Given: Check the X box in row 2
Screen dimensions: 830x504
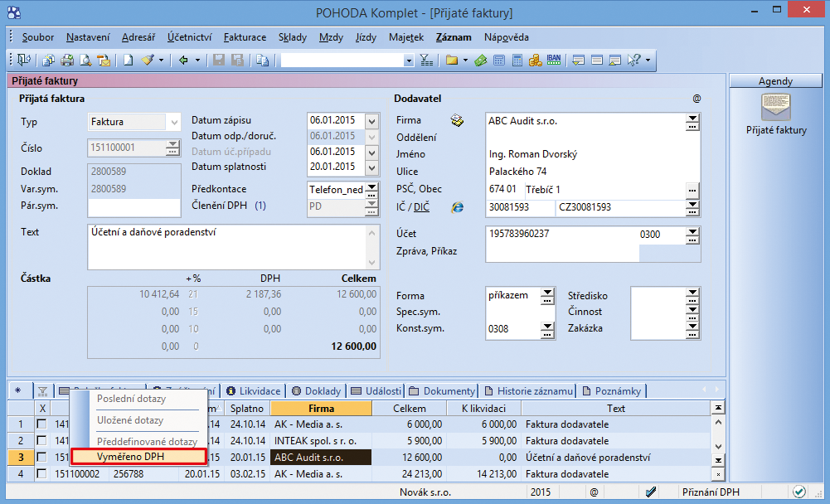Looking at the screenshot, I should tap(41, 440).
